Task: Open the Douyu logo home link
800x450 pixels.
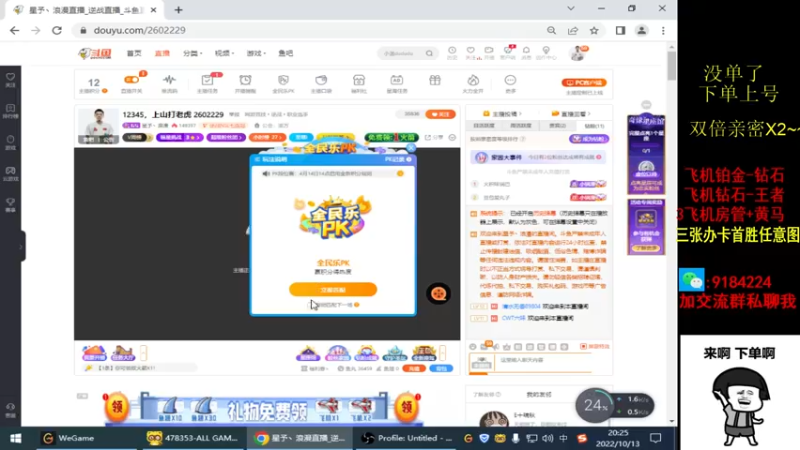Action: coord(95,53)
